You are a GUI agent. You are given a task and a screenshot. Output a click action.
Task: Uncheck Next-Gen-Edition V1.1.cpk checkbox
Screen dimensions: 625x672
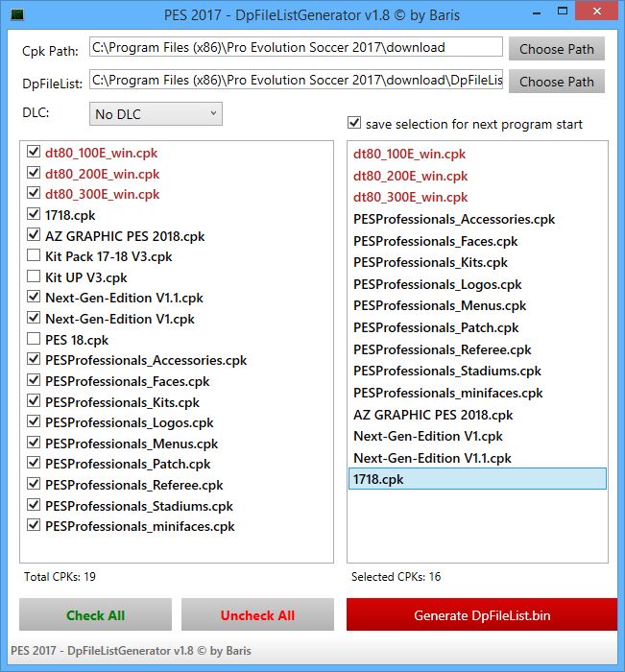[34, 297]
